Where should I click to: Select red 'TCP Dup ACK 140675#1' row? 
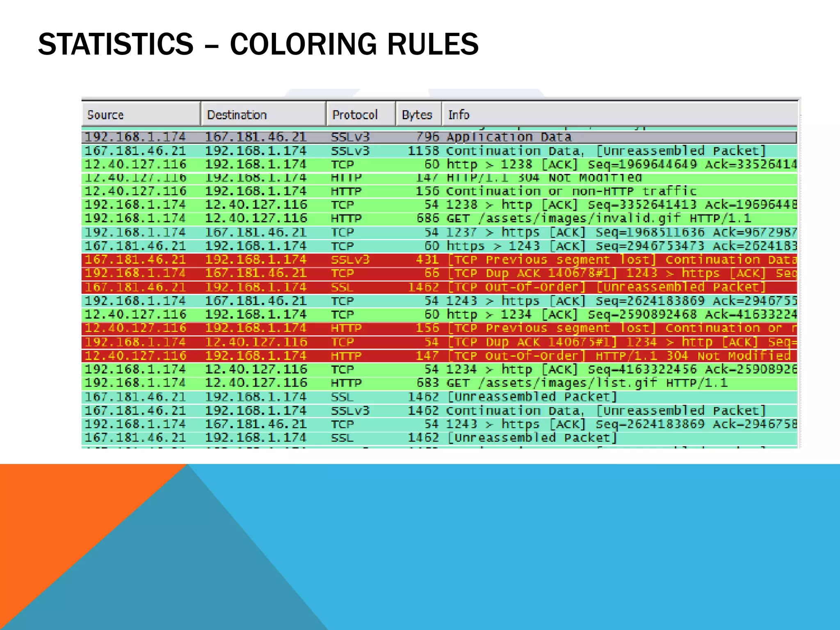pos(439,342)
